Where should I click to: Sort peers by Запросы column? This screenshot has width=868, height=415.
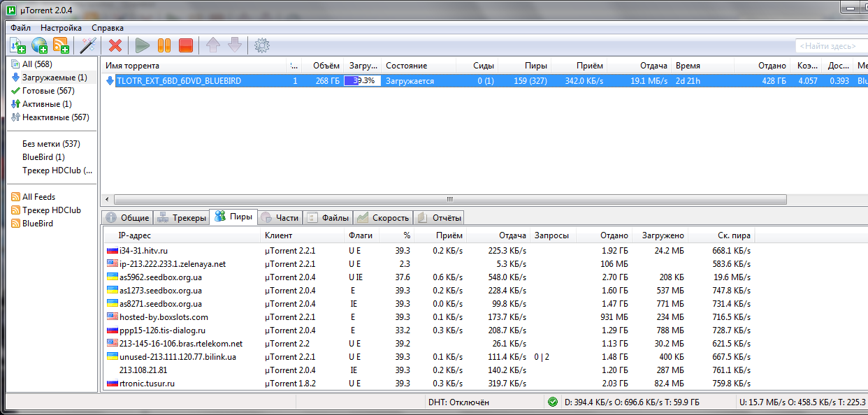(x=553, y=236)
